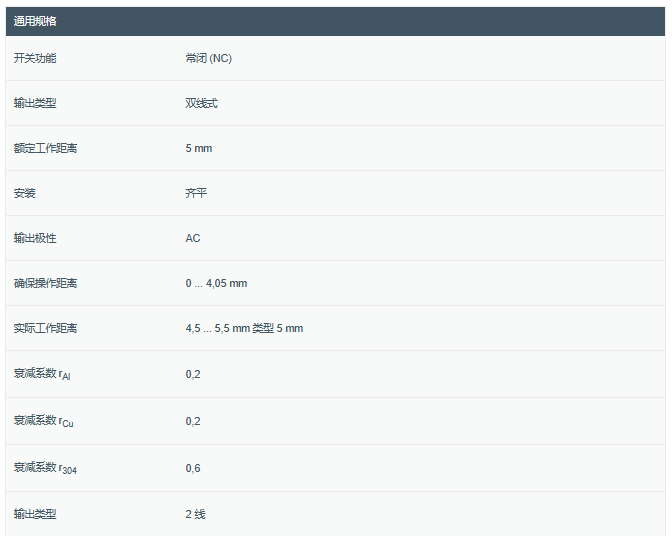
Task: Click the 双线式 output type value
Action: click(201, 103)
